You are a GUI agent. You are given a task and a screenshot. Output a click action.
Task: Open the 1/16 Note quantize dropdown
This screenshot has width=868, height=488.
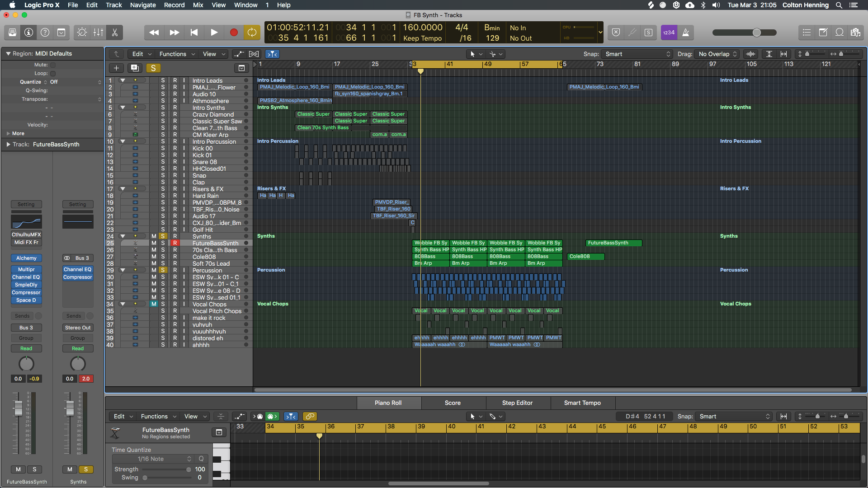[153, 459]
